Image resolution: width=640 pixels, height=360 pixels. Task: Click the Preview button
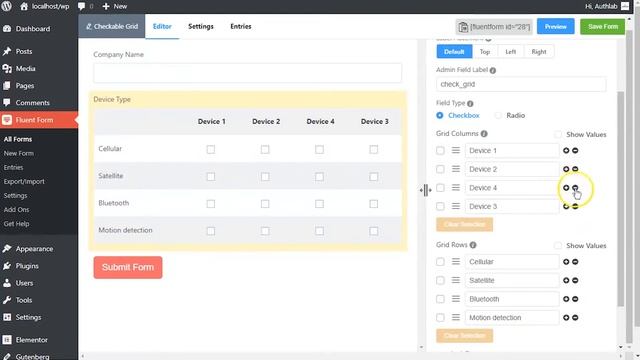[x=556, y=27]
